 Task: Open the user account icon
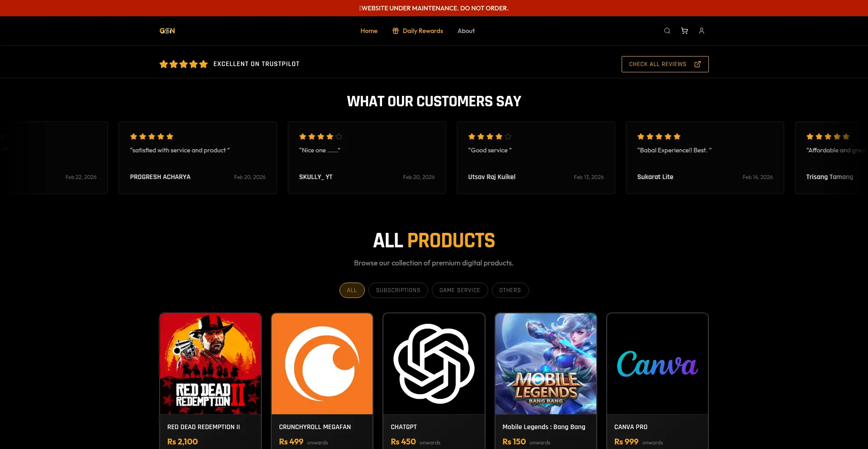click(x=702, y=31)
